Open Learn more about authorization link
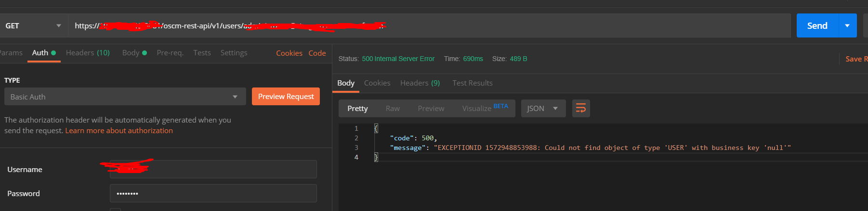 coord(119,131)
